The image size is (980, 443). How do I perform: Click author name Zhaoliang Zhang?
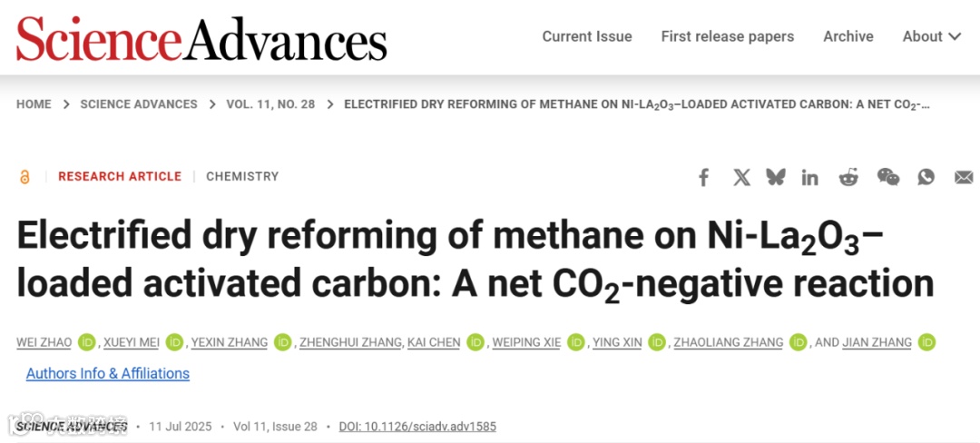click(728, 342)
